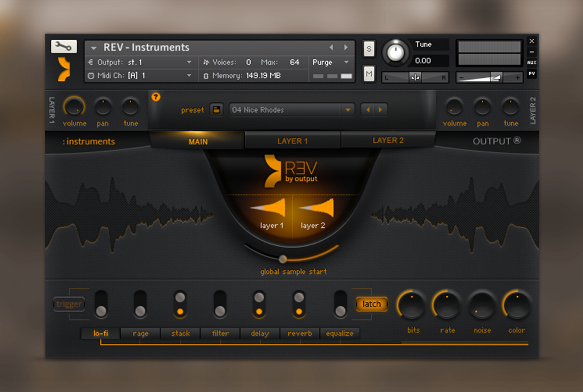
Task: Click the Layer 2 pan knob
Action: pos(482,107)
